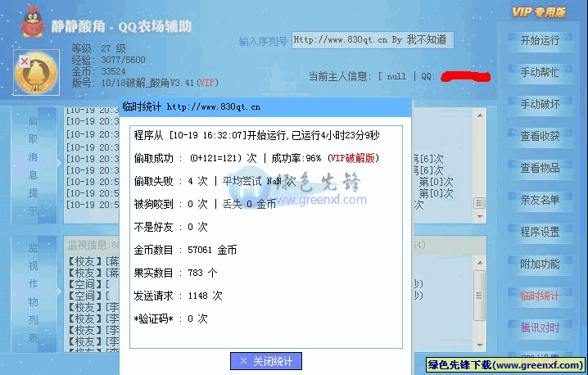588x375 pixels.
Task: Click monitor list scrollbar thumb
Action: coord(479,296)
